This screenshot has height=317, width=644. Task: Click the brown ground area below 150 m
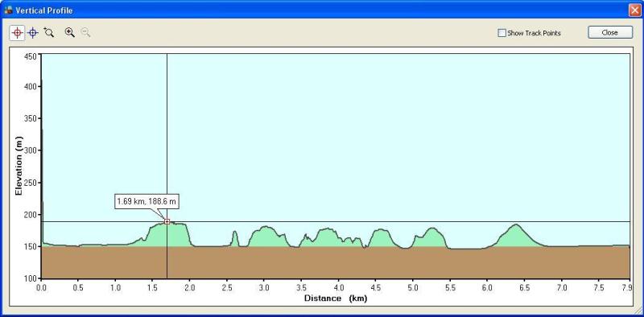pyautogui.click(x=336, y=263)
